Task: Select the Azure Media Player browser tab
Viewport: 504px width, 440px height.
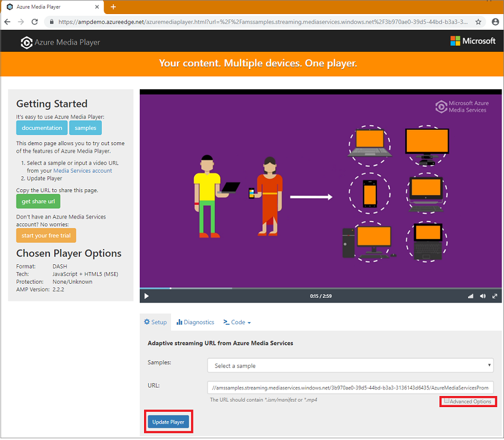Action: [52, 7]
